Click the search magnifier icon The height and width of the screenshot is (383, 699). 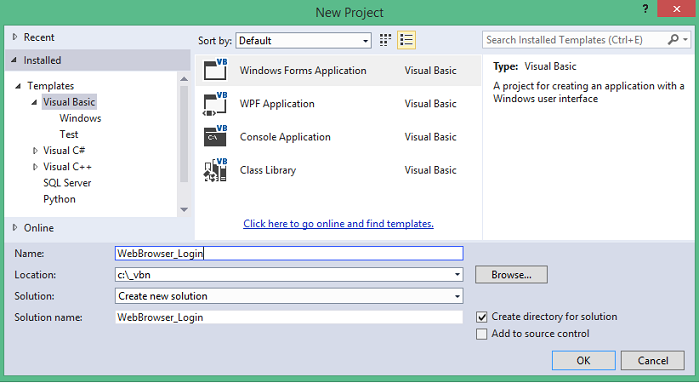(x=673, y=40)
